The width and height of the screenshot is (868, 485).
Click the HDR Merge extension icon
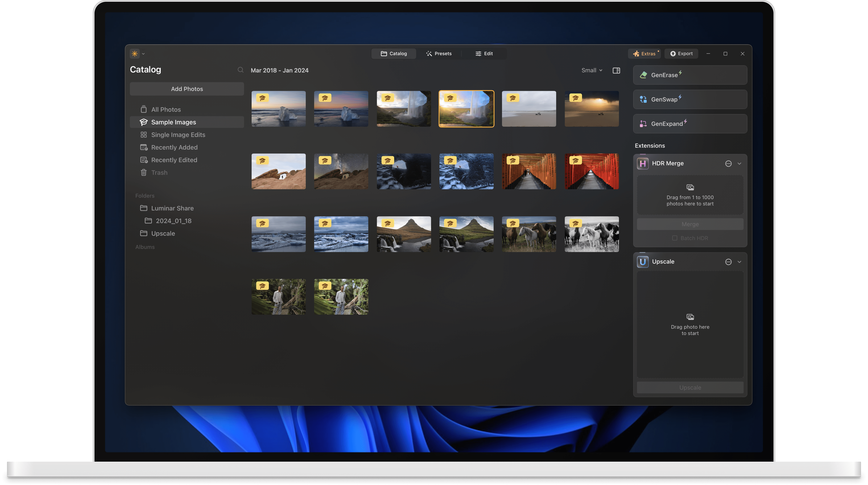click(643, 163)
